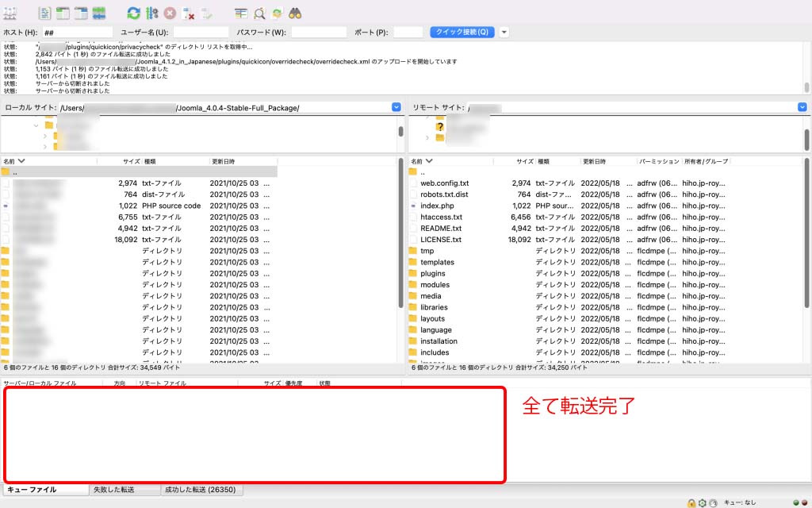The image size is (812, 508).
Task: Click the binoculars file search icon
Action: pos(296,13)
